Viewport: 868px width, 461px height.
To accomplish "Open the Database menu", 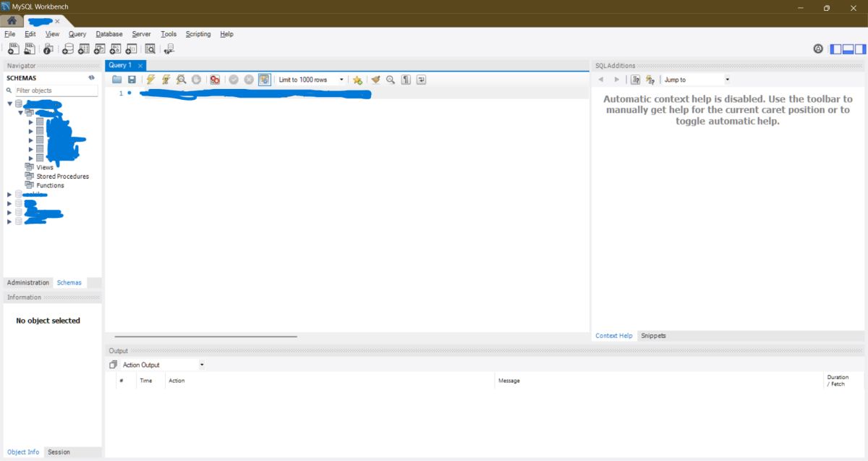I will [x=109, y=34].
